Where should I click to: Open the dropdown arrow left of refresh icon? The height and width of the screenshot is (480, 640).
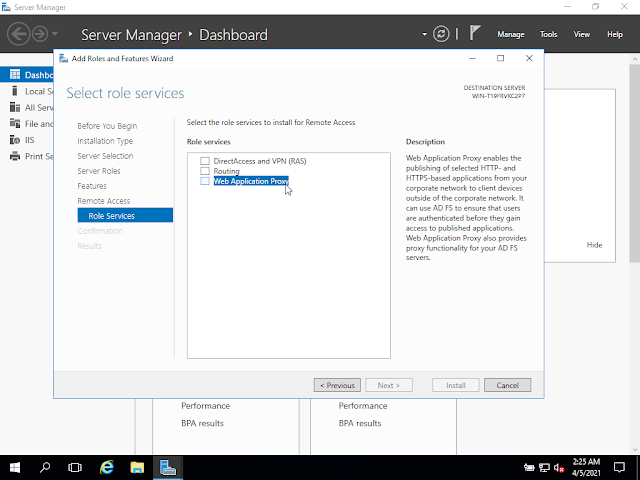coord(424,34)
